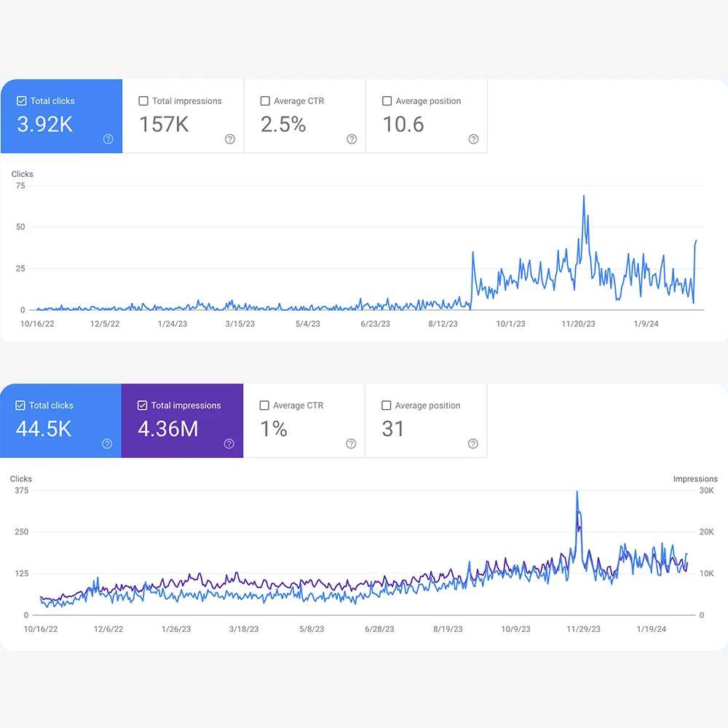Image resolution: width=728 pixels, height=728 pixels.
Task: Click help icon on the 44.5K Total clicks card
Action: click(107, 443)
